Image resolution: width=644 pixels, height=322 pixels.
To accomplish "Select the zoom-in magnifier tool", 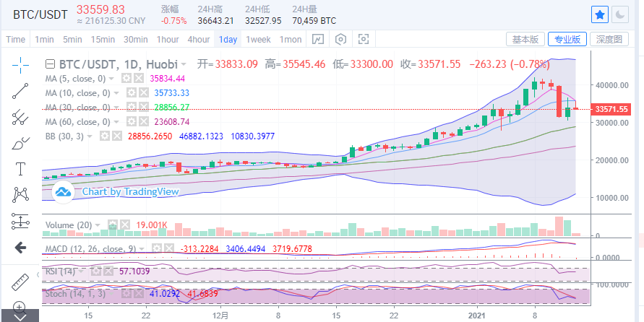I will (20, 306).
